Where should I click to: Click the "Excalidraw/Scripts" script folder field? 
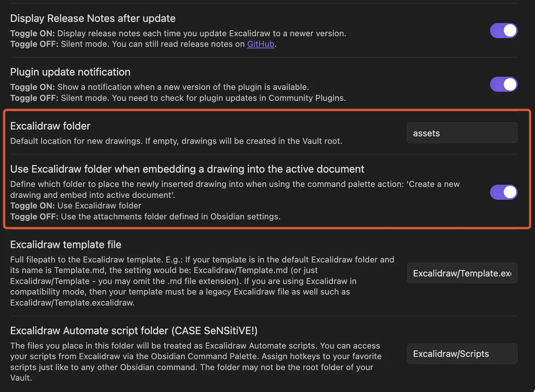pyautogui.click(x=462, y=353)
